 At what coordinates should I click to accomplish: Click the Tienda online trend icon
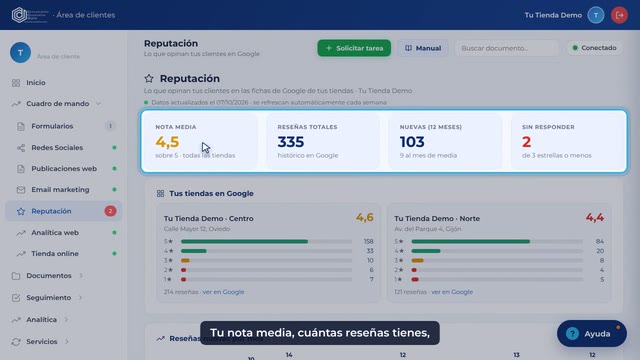[21, 254]
